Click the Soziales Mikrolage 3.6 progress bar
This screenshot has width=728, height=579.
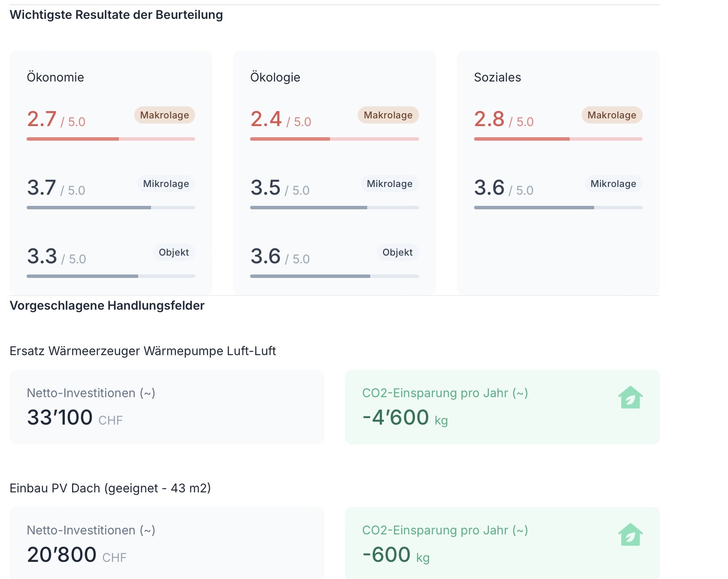pos(558,208)
